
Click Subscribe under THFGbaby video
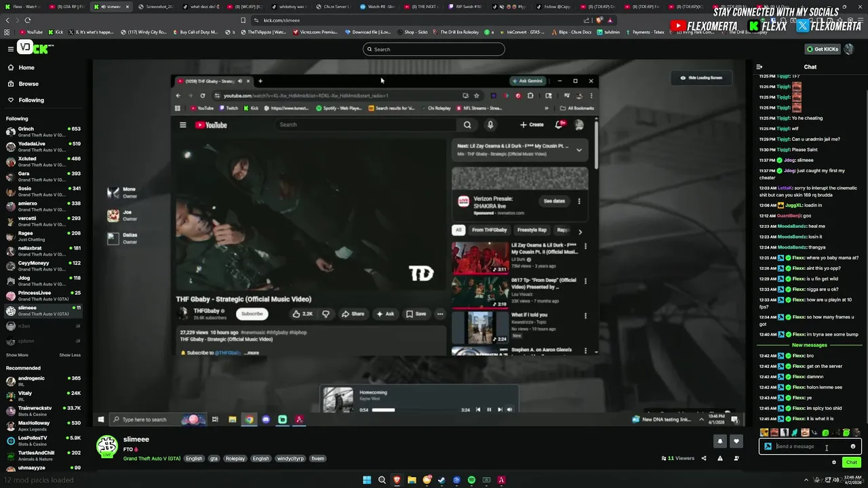click(x=252, y=314)
